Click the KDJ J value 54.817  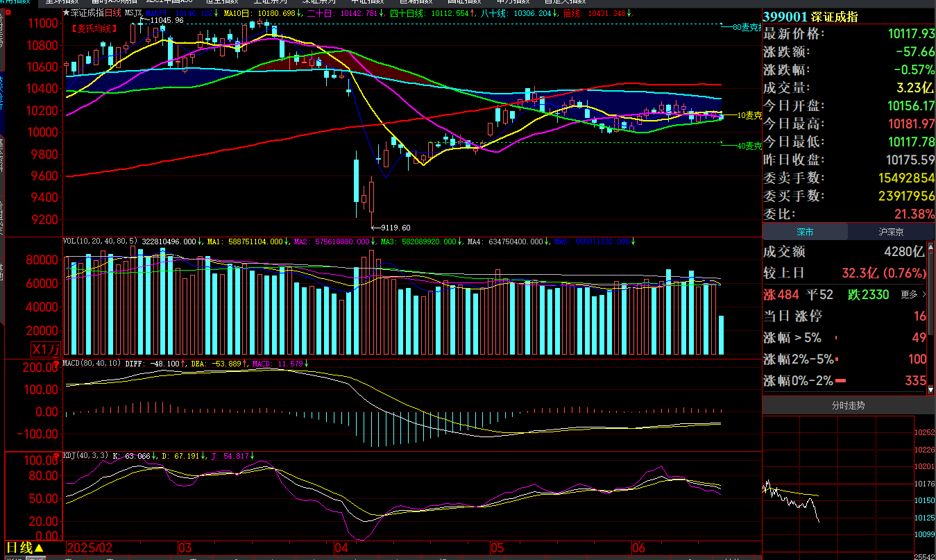pyautogui.click(x=235, y=456)
